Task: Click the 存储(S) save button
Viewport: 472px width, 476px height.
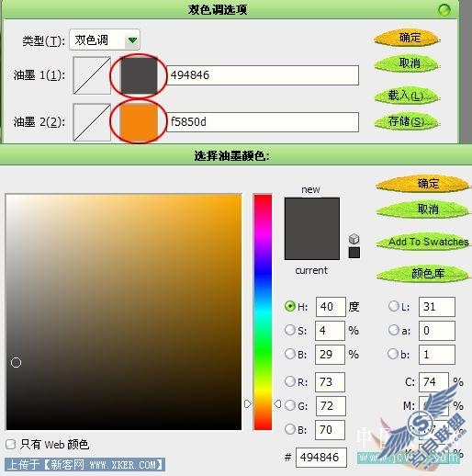Action: tap(407, 121)
